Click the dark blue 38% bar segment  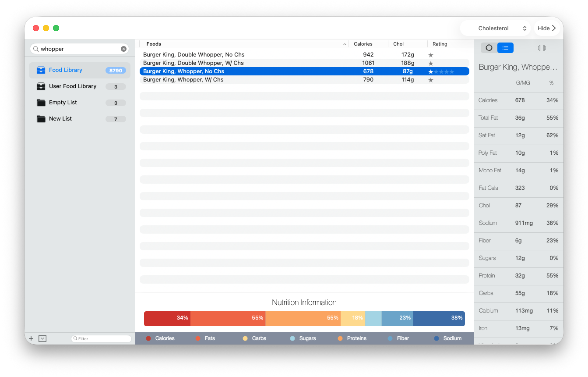click(x=439, y=319)
